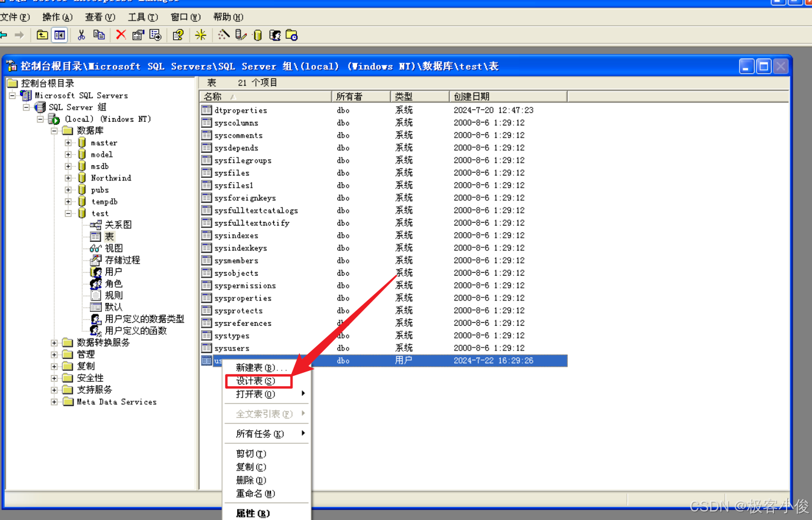Collapse the Microsoft SQL Servers tree node
Viewport: 812px width, 520px height.
12,95
